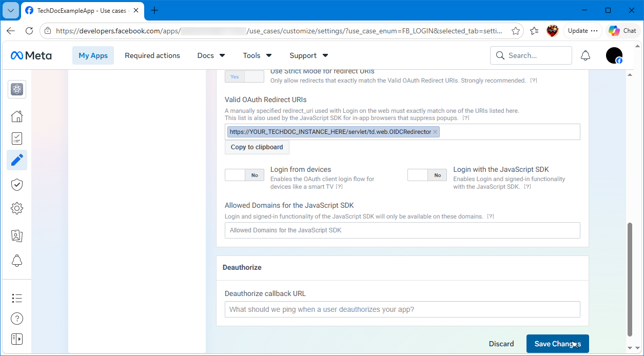This screenshot has height=356, width=644.
Task: Open the app roles badge sidebar icon
Action: pos(17,236)
